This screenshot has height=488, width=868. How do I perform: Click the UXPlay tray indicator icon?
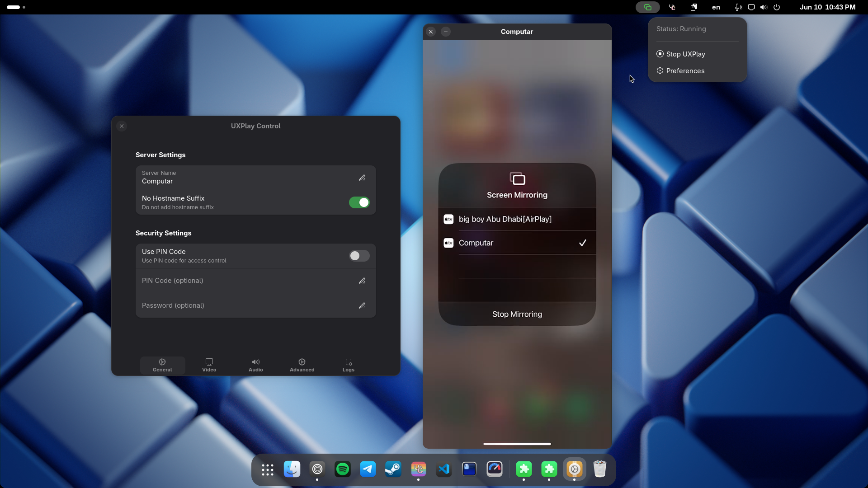click(x=648, y=7)
